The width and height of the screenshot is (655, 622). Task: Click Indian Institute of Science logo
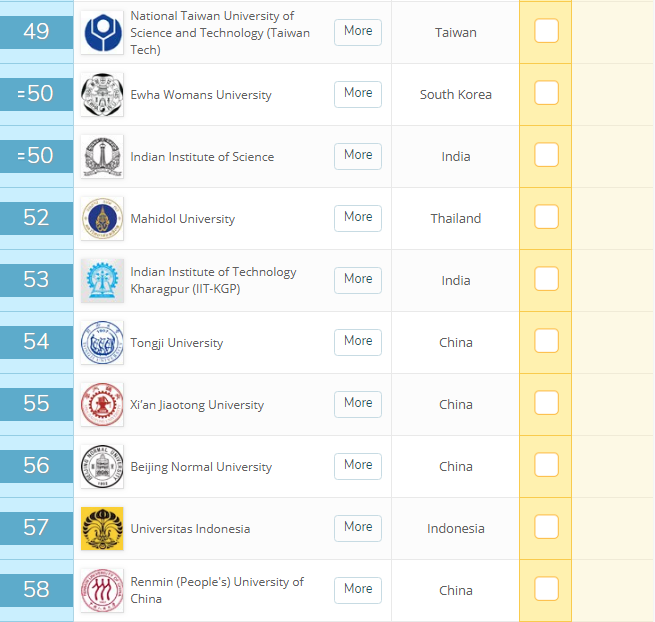tap(102, 156)
